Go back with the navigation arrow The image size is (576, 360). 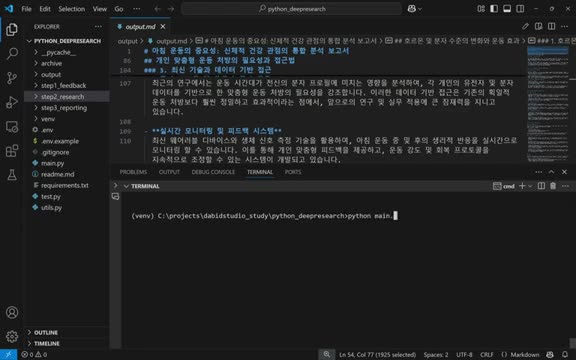157,9
